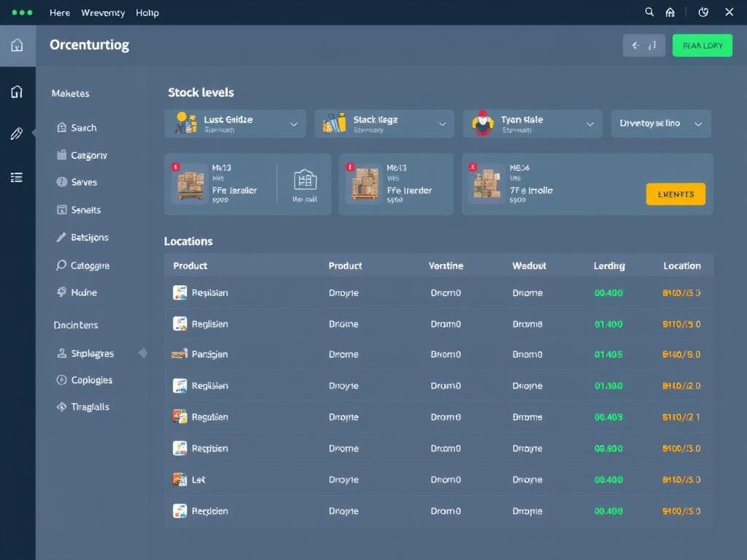Click the orange value in Partigien row

point(681,354)
